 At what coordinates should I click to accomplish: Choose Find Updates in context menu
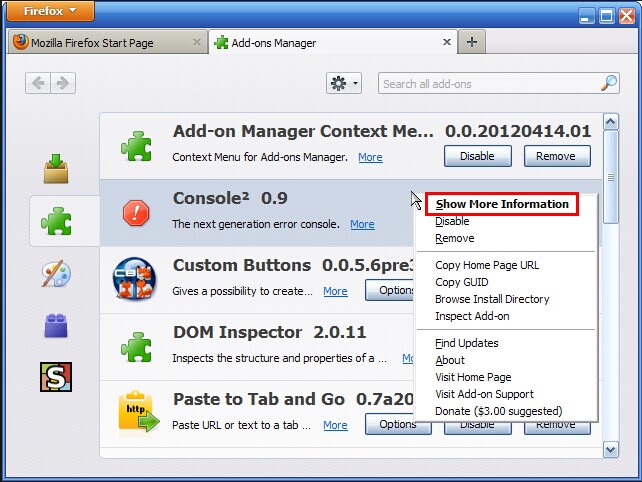tap(466, 343)
